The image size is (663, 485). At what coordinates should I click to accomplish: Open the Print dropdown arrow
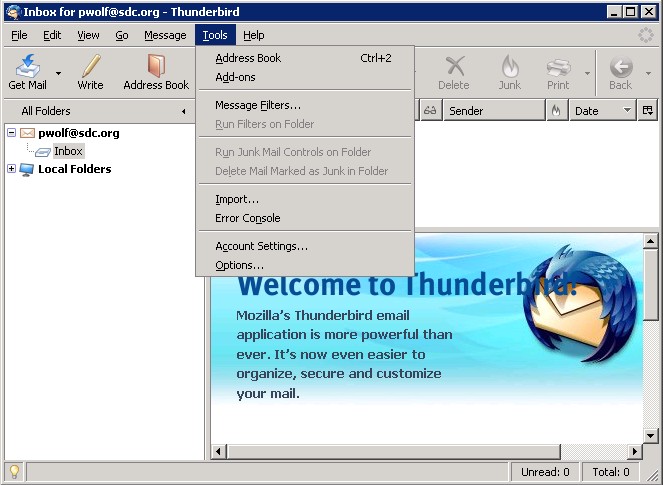(587, 73)
